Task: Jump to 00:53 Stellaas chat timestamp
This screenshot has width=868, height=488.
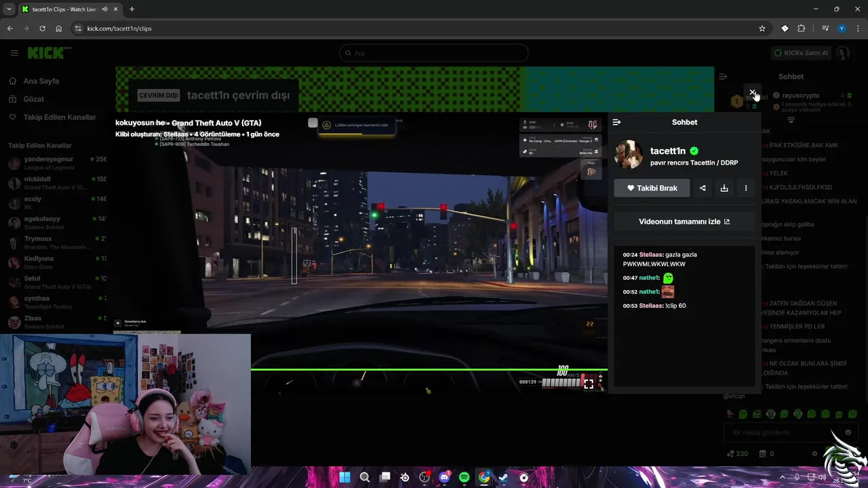Action: pyautogui.click(x=630, y=306)
